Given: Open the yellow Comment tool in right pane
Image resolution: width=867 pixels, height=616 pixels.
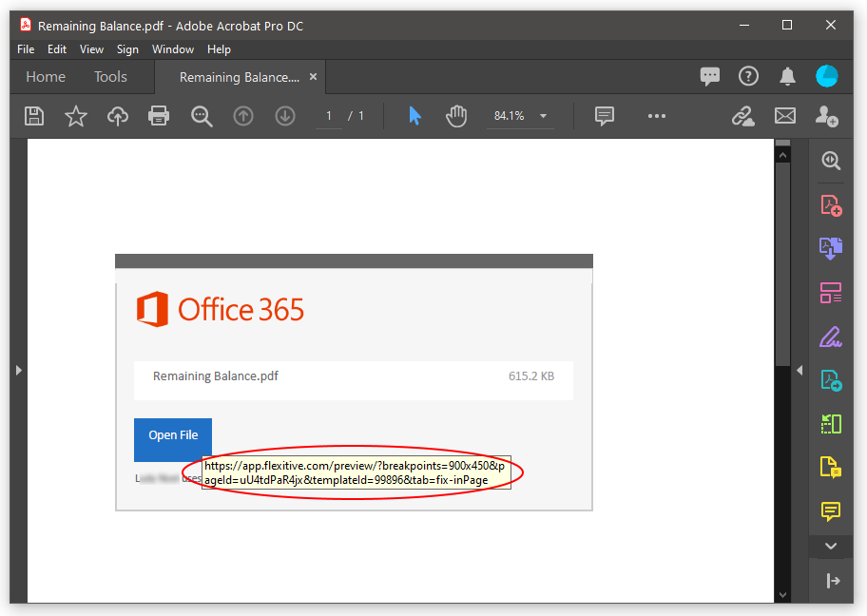Looking at the screenshot, I should click(831, 511).
